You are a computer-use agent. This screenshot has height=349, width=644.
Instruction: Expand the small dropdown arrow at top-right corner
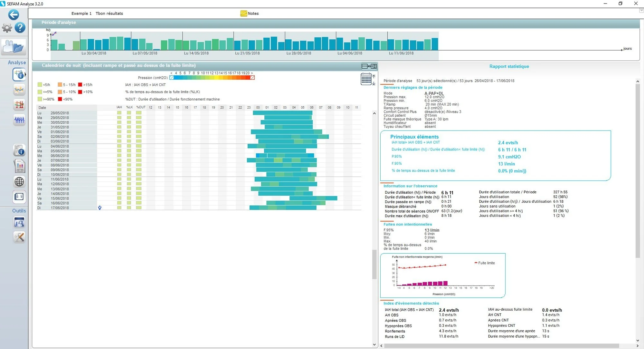(x=641, y=11)
